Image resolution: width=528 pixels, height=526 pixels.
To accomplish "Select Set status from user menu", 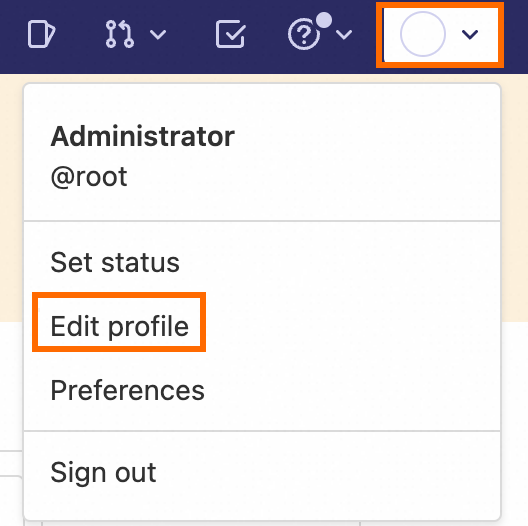I will click(x=115, y=262).
